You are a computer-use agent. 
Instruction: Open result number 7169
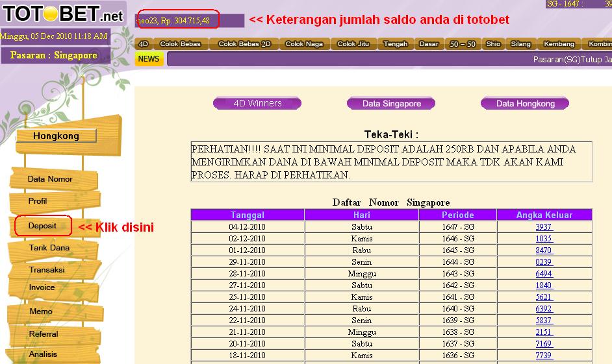pos(544,344)
